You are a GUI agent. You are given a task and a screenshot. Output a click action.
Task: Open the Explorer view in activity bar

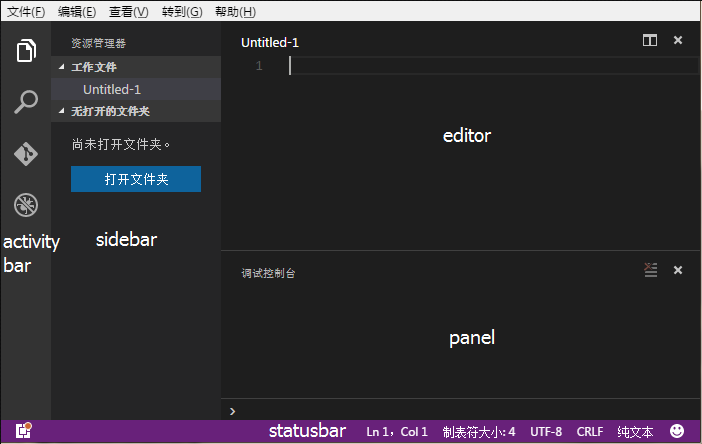pyautogui.click(x=26, y=50)
